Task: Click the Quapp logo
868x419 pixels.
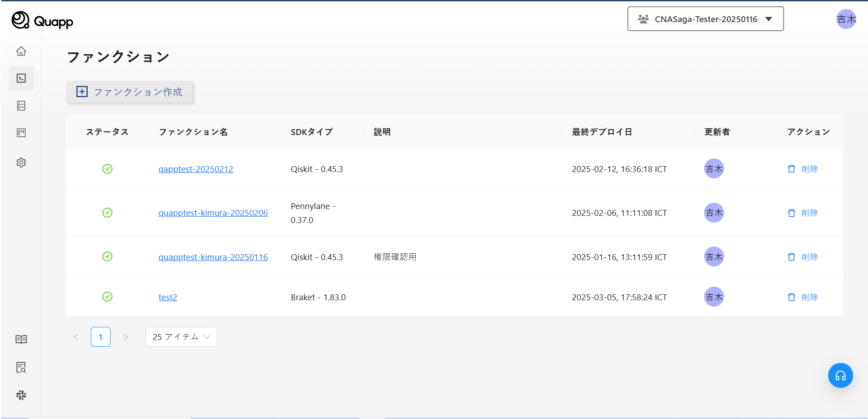Action: tap(42, 21)
